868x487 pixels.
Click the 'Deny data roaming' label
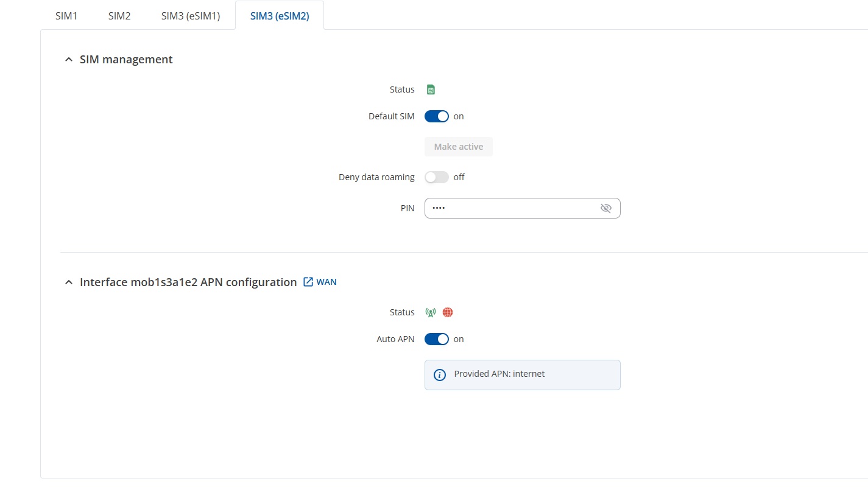pyautogui.click(x=376, y=177)
